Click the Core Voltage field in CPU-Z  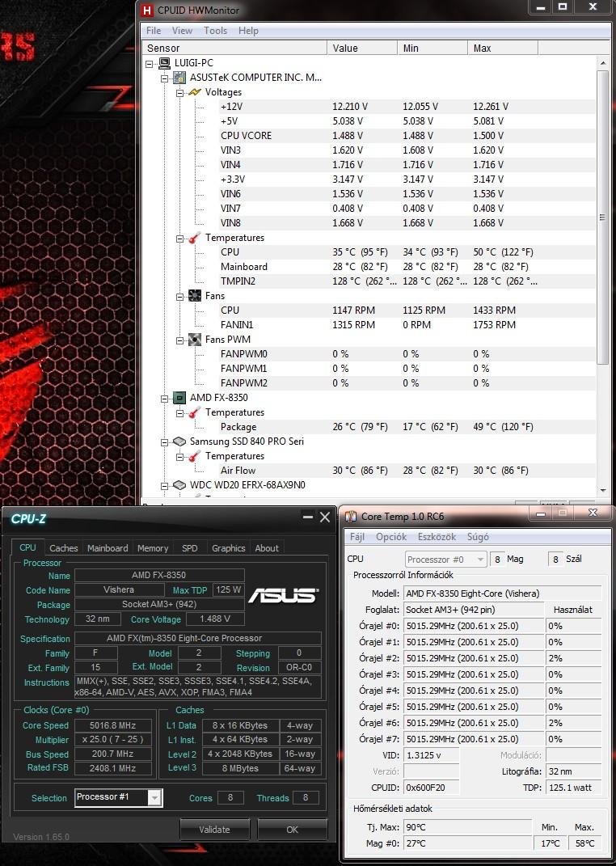[x=215, y=619]
